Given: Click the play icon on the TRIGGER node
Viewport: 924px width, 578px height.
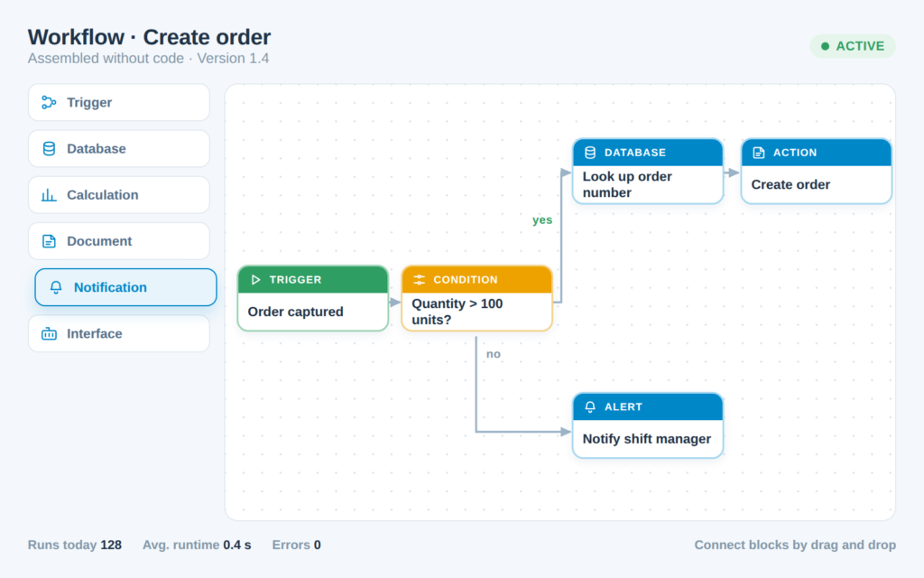Looking at the screenshot, I should click(255, 280).
